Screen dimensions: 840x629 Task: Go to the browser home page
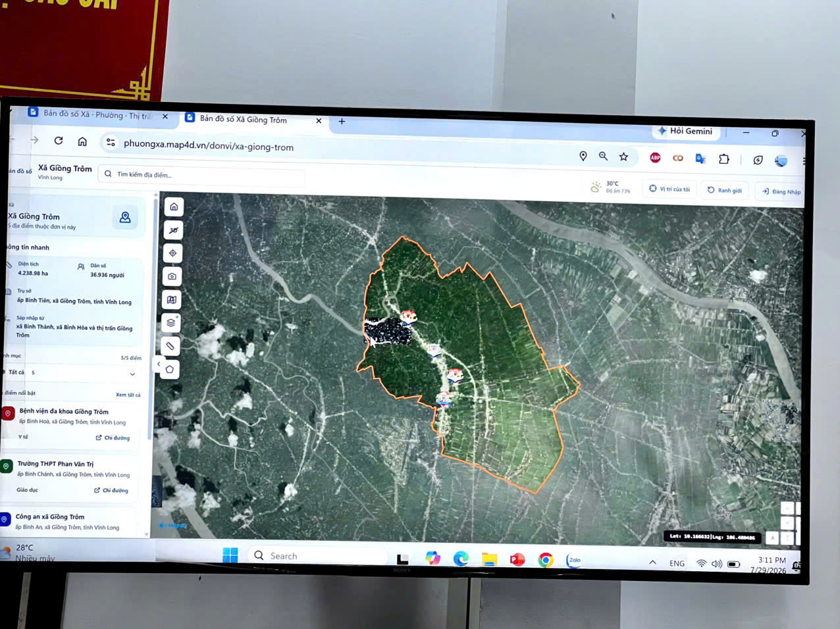tap(82, 141)
